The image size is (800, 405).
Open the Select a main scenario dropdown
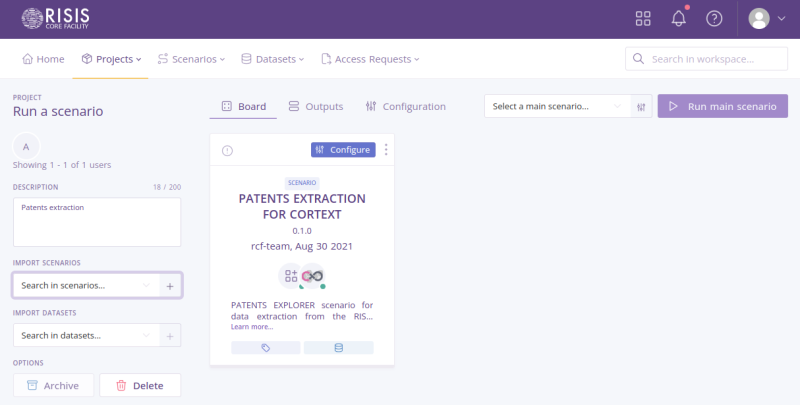click(556, 106)
